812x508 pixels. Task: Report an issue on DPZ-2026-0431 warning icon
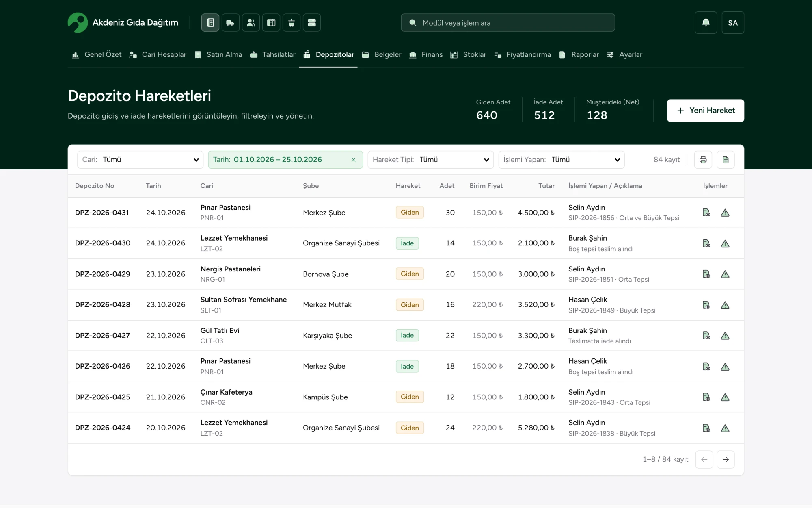coord(725,213)
